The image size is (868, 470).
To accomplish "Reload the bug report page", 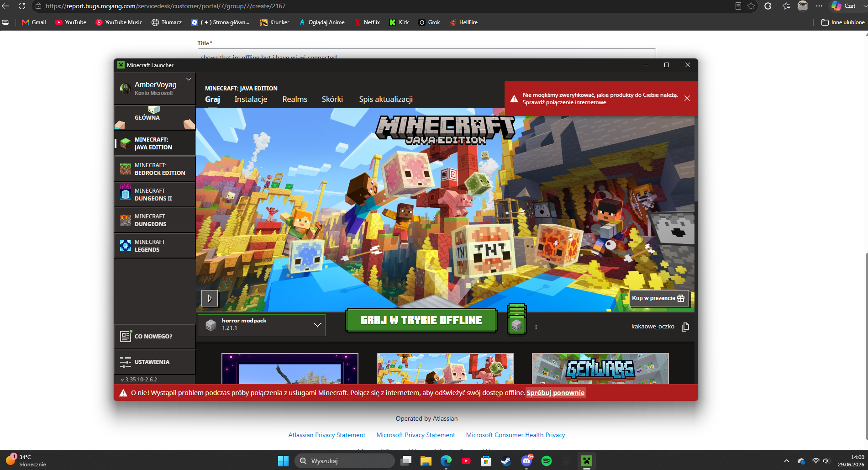I will click(x=21, y=6).
